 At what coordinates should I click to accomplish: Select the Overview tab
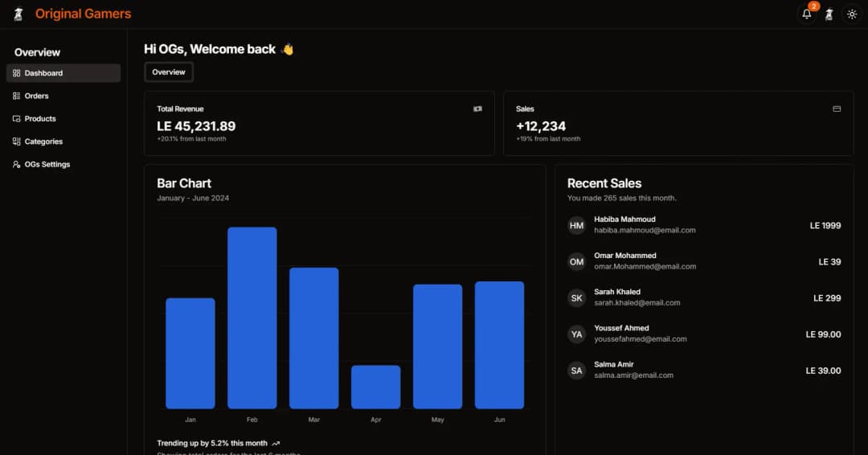pyautogui.click(x=169, y=72)
